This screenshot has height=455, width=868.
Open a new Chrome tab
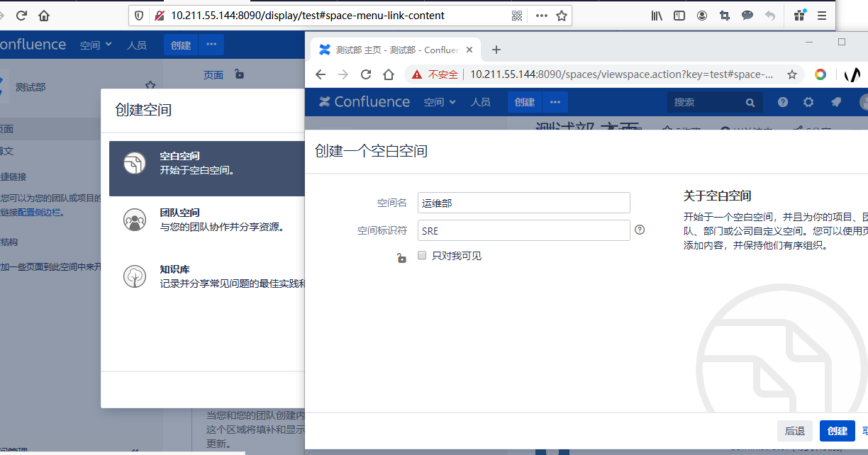click(x=496, y=50)
